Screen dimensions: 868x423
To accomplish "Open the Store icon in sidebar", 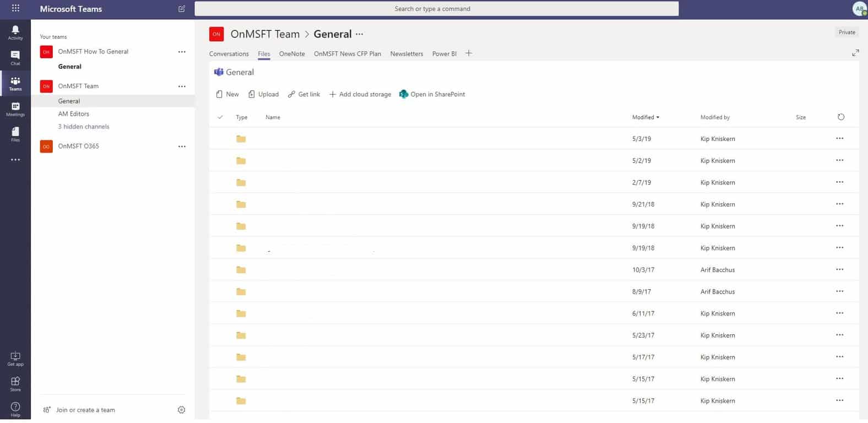I will coord(15,382).
